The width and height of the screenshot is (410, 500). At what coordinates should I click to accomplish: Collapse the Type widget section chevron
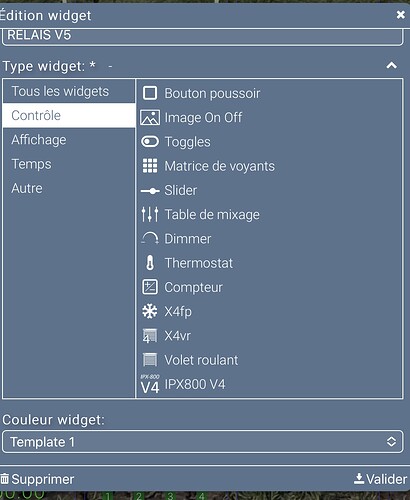pyautogui.click(x=392, y=65)
